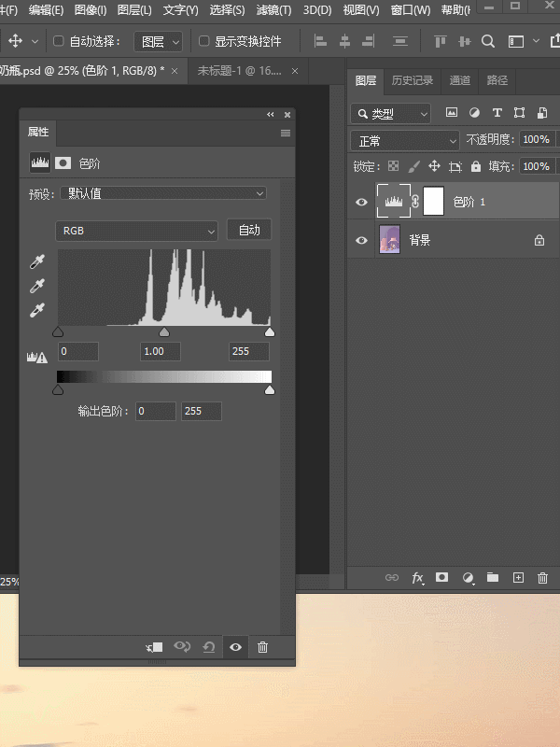Image resolution: width=560 pixels, height=747 pixels.
Task: Open the 滤镜(T) menu
Action: pyautogui.click(x=273, y=10)
